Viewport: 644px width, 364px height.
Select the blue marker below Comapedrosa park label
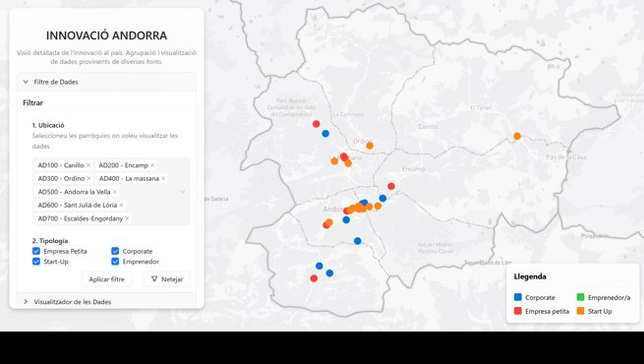[325, 134]
